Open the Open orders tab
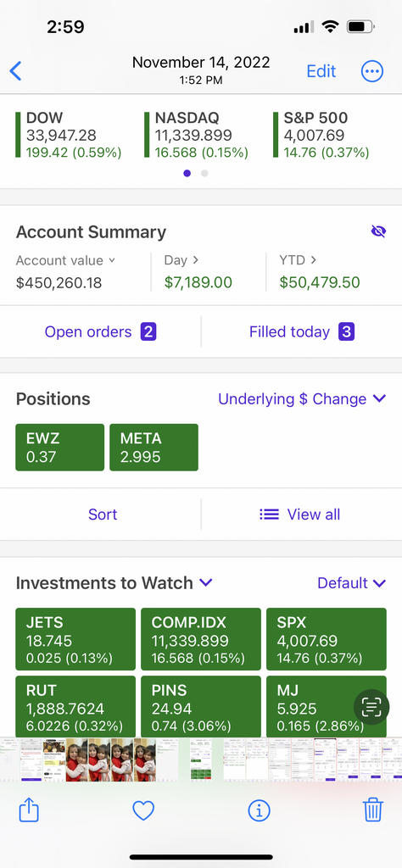This screenshot has height=868, width=402. [x=100, y=332]
